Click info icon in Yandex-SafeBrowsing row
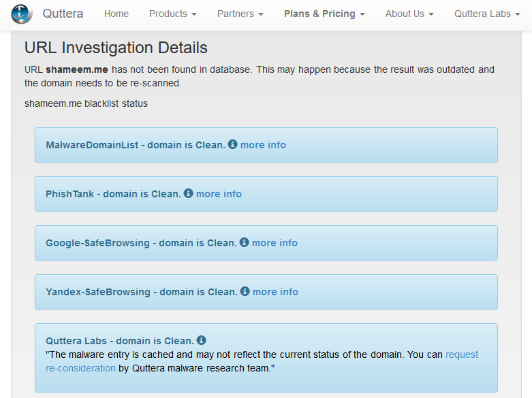Screen dimensions: 532x398 click(245, 291)
